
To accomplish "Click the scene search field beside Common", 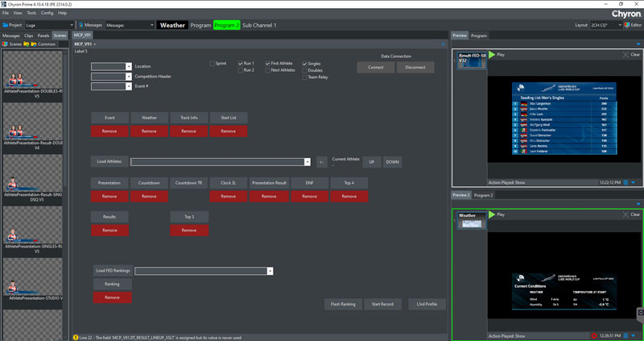I will 64,44.
